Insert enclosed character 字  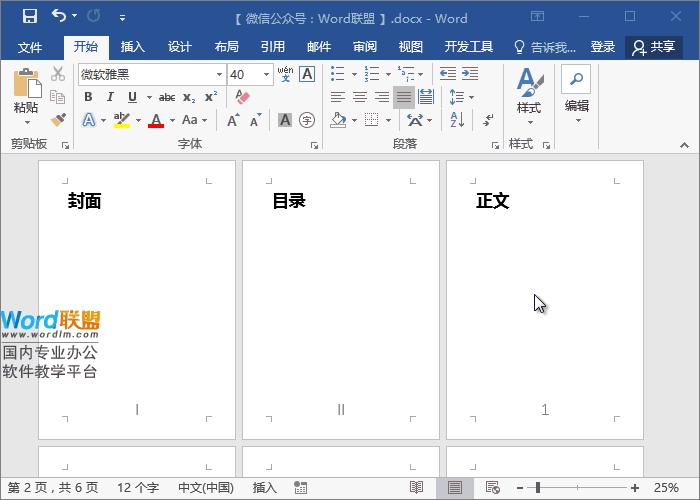(x=307, y=120)
